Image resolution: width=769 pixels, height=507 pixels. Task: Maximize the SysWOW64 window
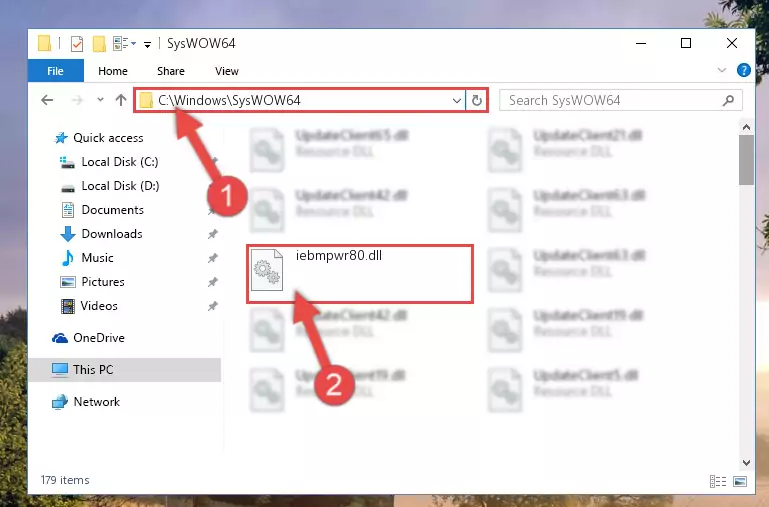[x=686, y=43]
